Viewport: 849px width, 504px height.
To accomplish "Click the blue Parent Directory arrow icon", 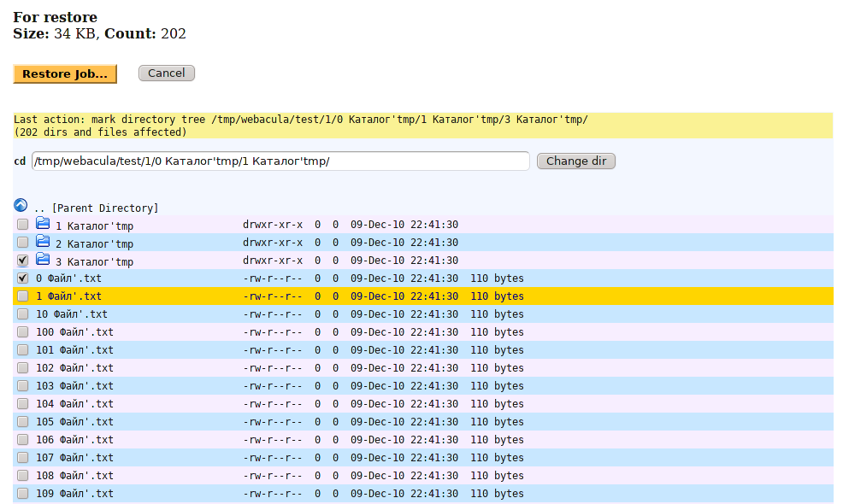I will (x=19, y=205).
